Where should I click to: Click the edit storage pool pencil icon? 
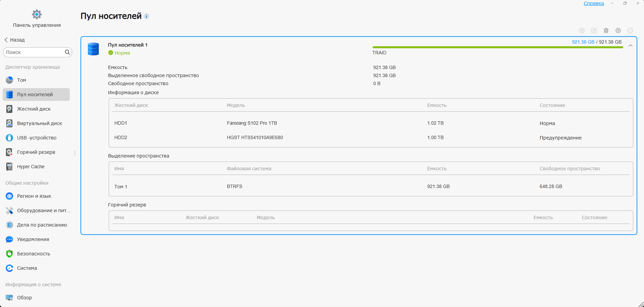[x=594, y=30]
